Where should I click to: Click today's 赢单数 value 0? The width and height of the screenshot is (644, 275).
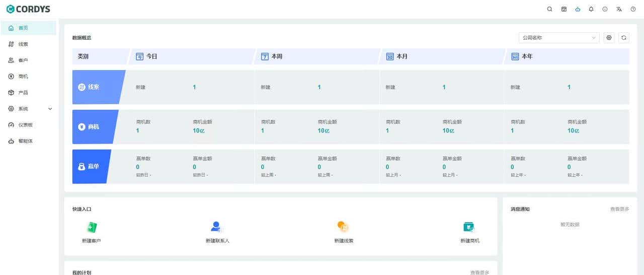[x=138, y=167]
